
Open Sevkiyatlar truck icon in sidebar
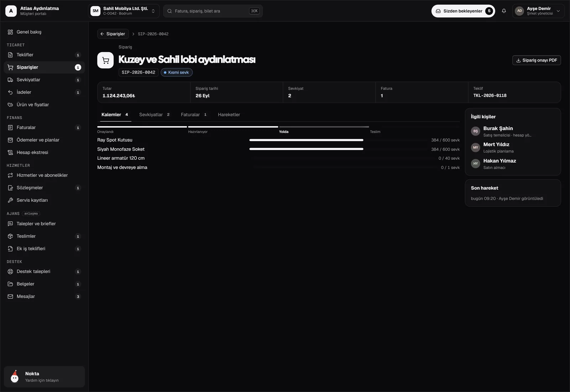click(10, 80)
